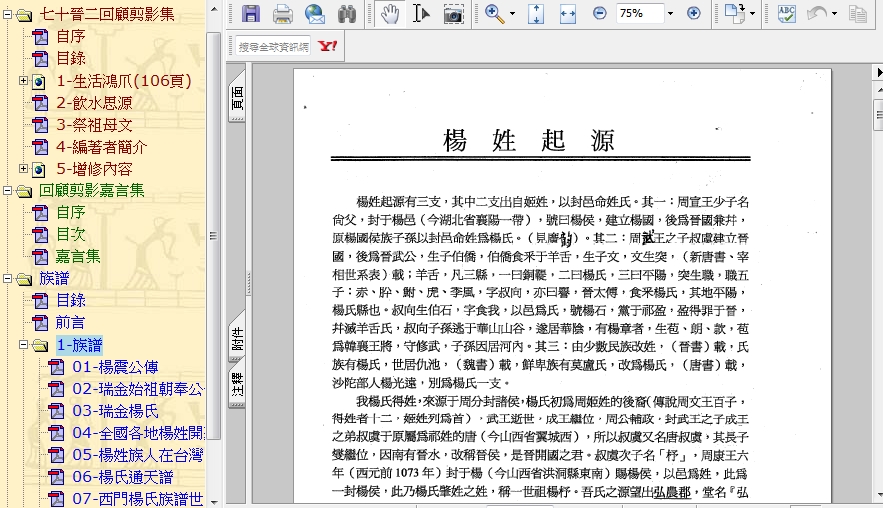Select the Hand tool
The width and height of the screenshot is (883, 508).
point(390,14)
